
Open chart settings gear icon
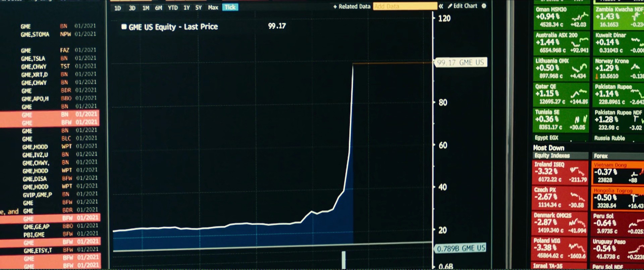coord(484,6)
